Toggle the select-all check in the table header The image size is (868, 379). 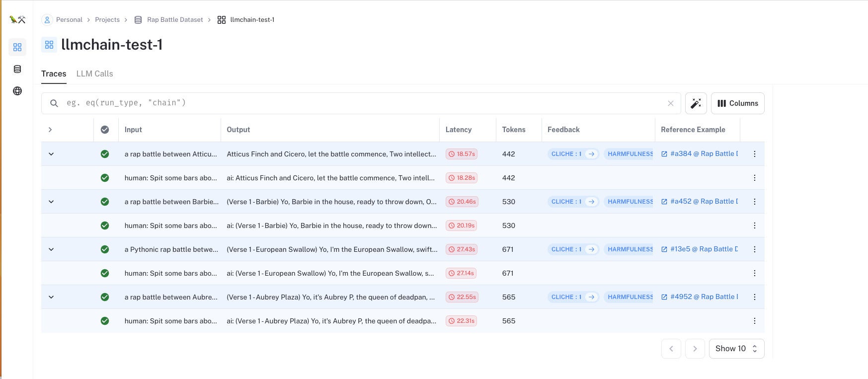click(x=105, y=130)
